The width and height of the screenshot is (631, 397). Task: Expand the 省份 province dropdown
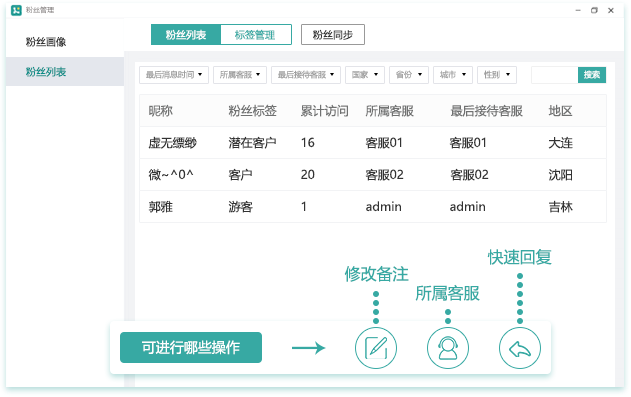pyautogui.click(x=408, y=75)
